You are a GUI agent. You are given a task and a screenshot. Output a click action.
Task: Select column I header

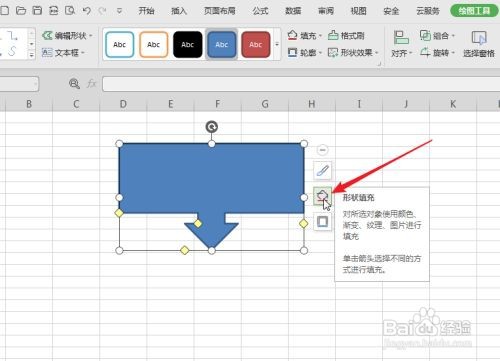point(359,104)
